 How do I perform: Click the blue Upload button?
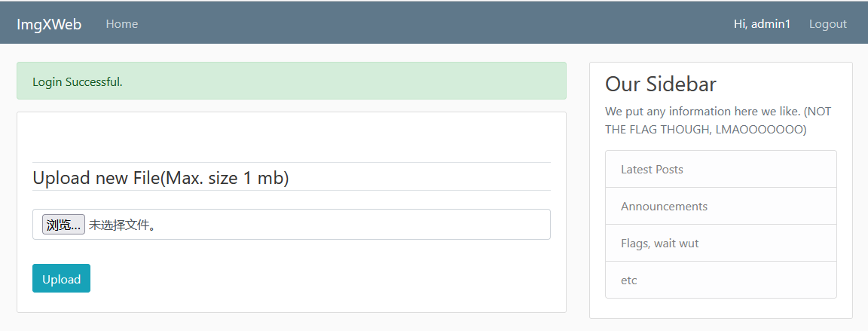61,279
